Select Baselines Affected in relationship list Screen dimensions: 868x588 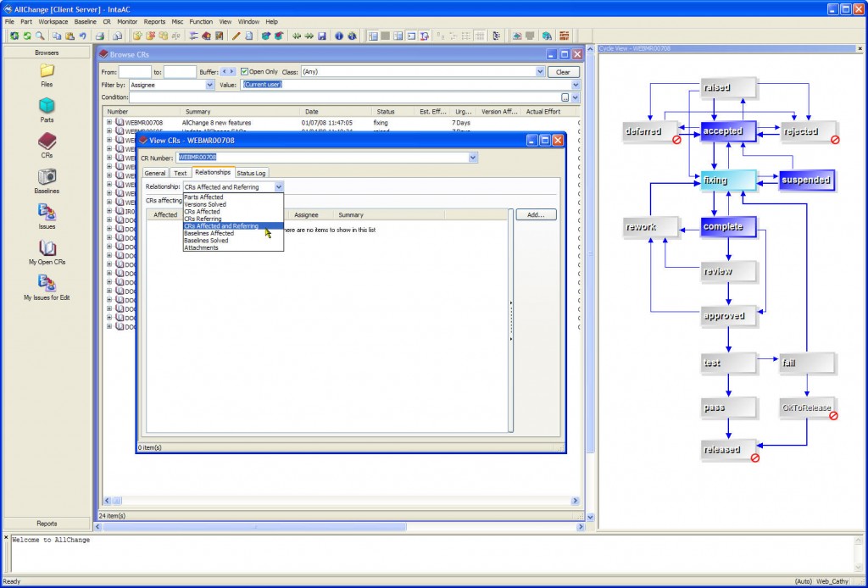click(x=209, y=233)
